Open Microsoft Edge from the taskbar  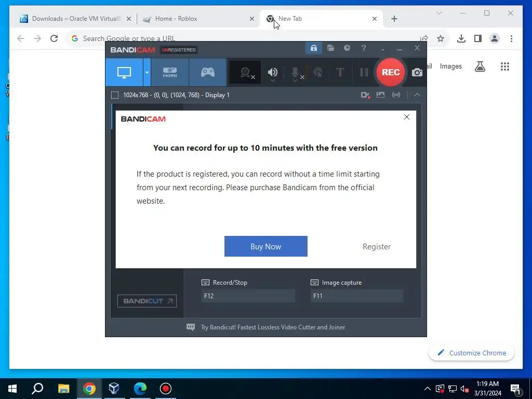140,389
